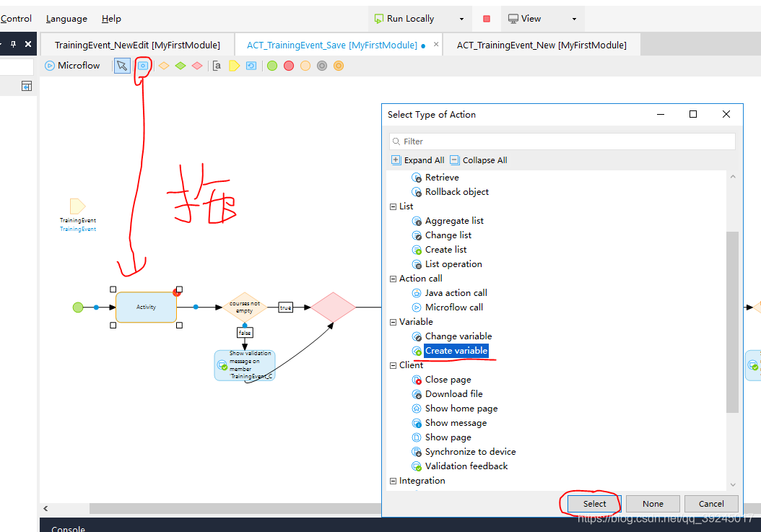Pick the Activity tool in microflow toolbar
The image size is (761, 532).
tap(143, 66)
